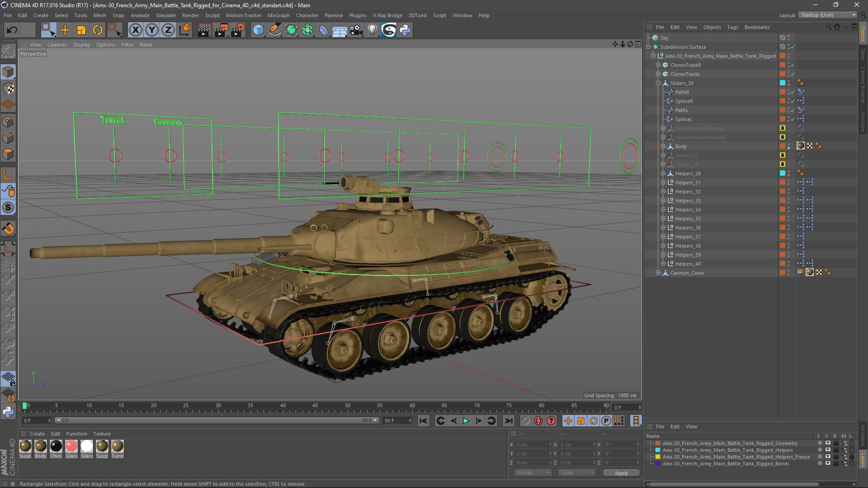Image resolution: width=868 pixels, height=488 pixels.
Task: Open the Simulate menu
Action: [166, 15]
